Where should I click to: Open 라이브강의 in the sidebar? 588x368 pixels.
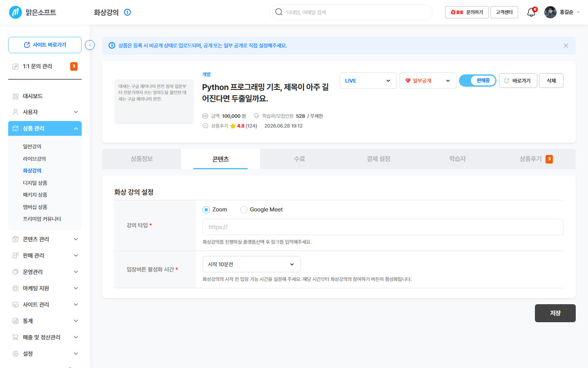point(34,159)
